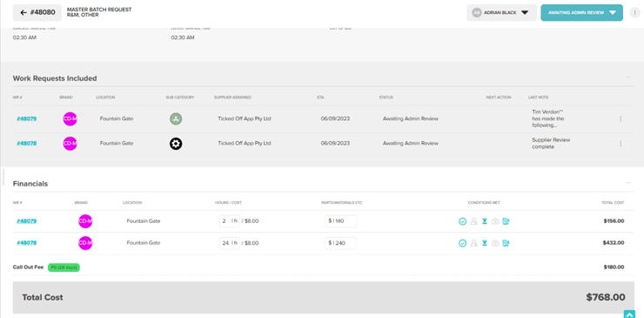The height and width of the screenshot is (318, 644).
Task: Open #48078 link in Work Requests table
Action: click(26, 144)
